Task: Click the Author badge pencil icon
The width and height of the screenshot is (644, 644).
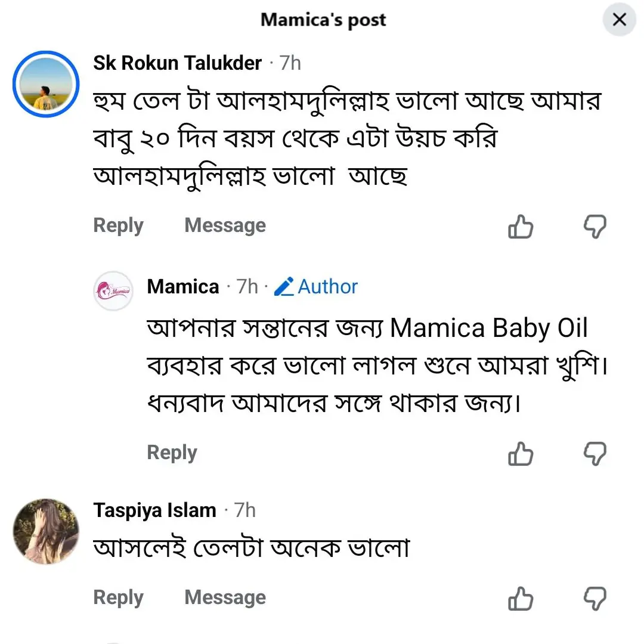Action: pyautogui.click(x=284, y=287)
